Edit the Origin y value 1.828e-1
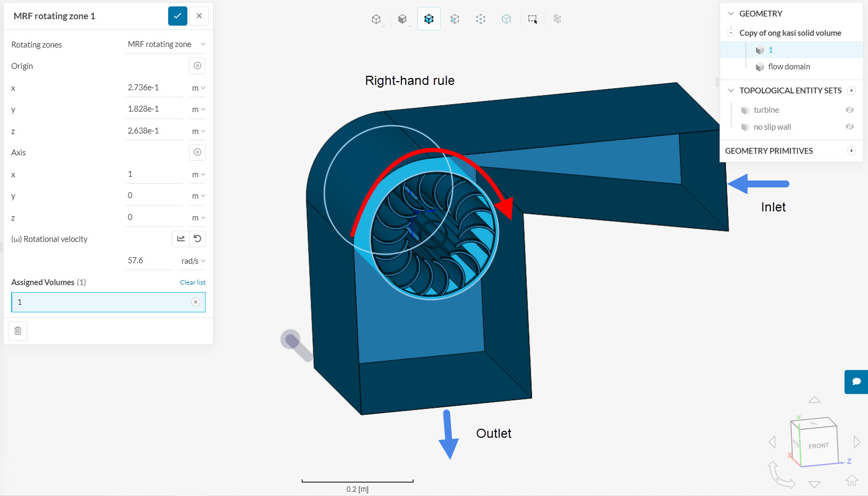Screen dimensions: 868x496 coord(154,109)
